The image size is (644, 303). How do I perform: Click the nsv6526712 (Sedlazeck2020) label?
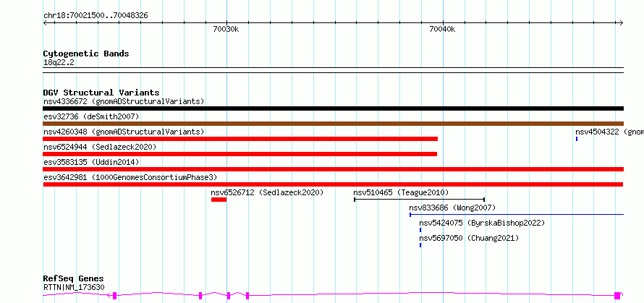(x=268, y=192)
